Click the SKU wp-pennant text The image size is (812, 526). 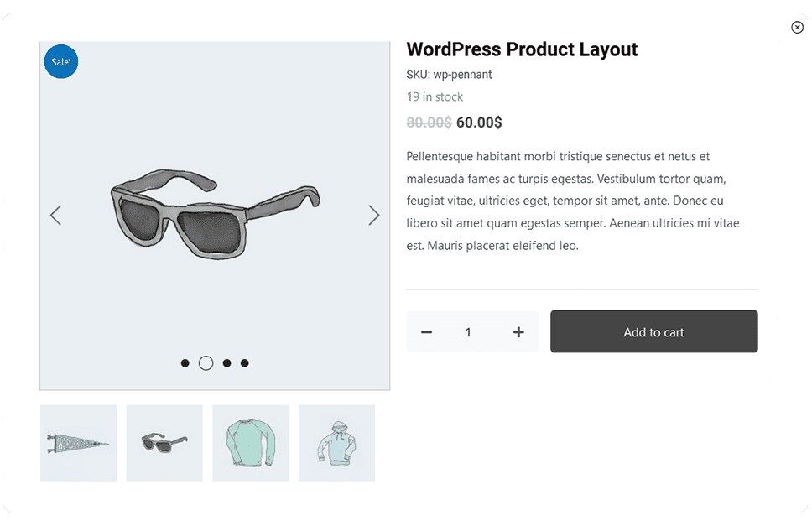tap(449, 75)
